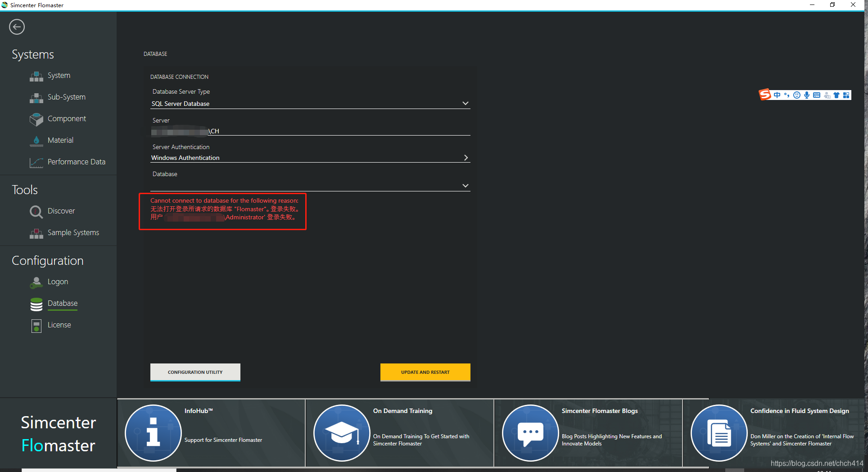Open Component from the sidebar
The height and width of the screenshot is (472, 868).
click(x=67, y=119)
